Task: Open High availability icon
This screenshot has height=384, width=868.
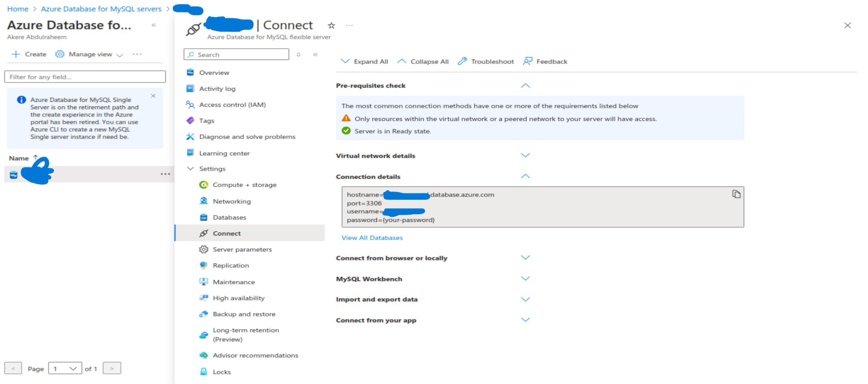Action: 204,298
